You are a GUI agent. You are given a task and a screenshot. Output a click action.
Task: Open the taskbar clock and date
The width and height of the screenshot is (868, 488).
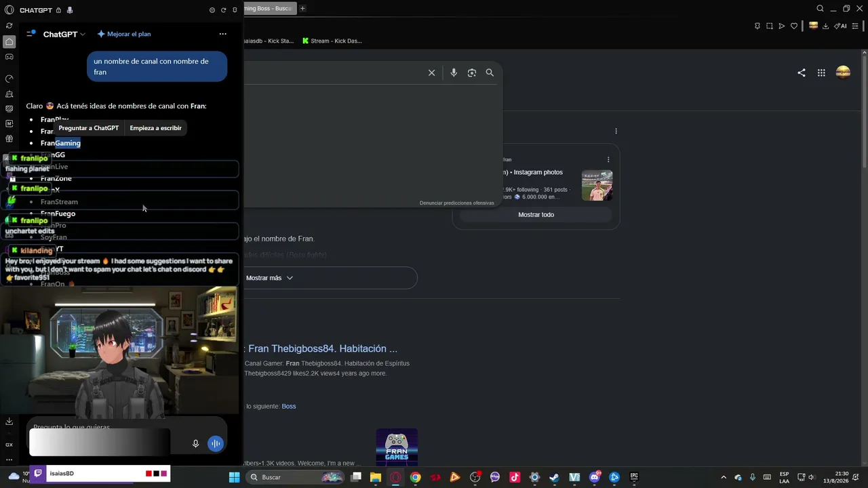coord(835,477)
